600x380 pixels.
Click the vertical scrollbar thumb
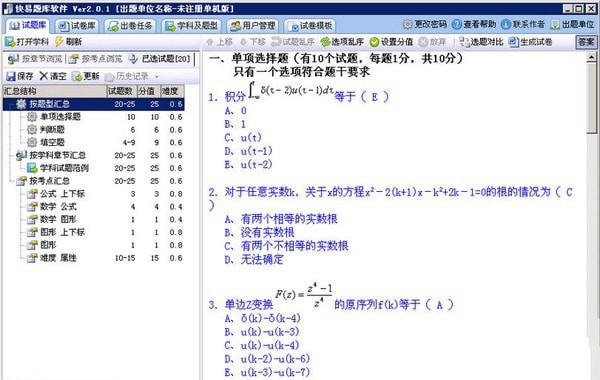[592, 98]
